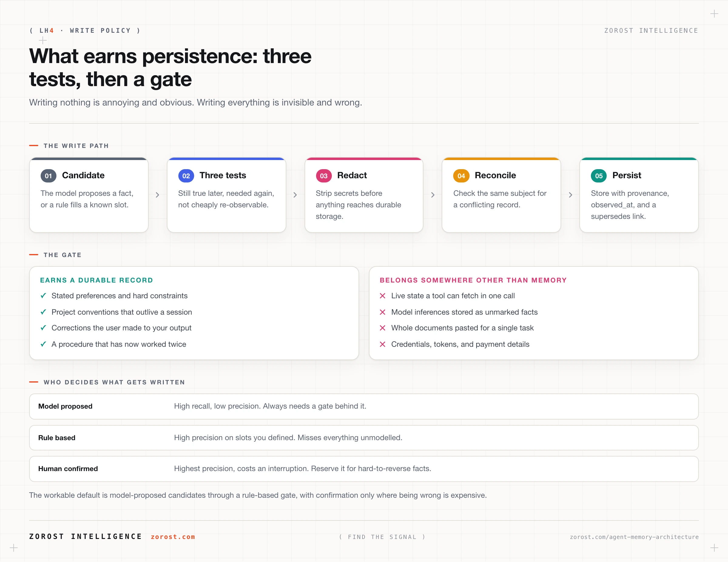
Task: Click the chevron between Candidate and Three tests
Action: (x=157, y=195)
